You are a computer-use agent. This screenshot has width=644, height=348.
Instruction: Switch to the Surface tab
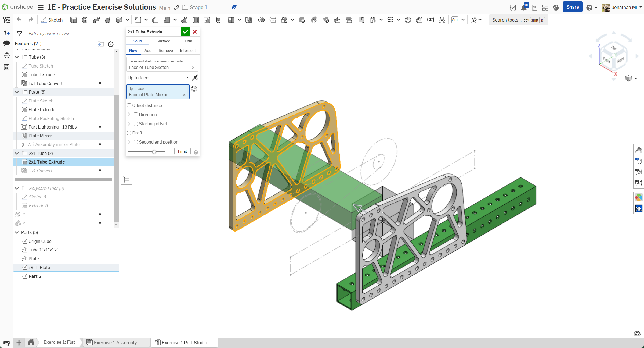(163, 41)
